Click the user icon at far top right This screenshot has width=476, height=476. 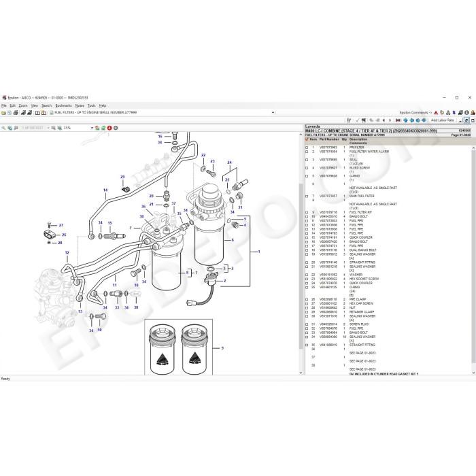tap(473, 113)
